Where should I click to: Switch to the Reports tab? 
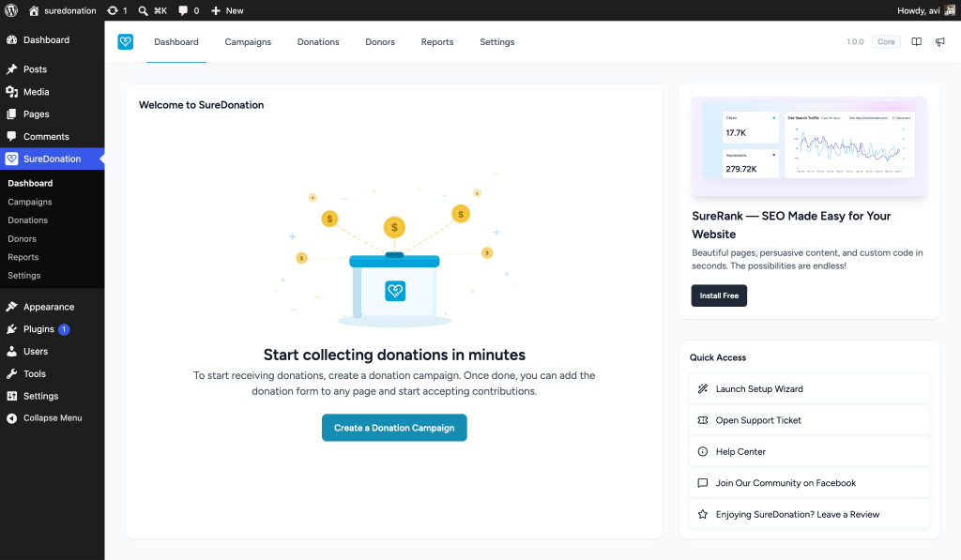click(x=437, y=41)
